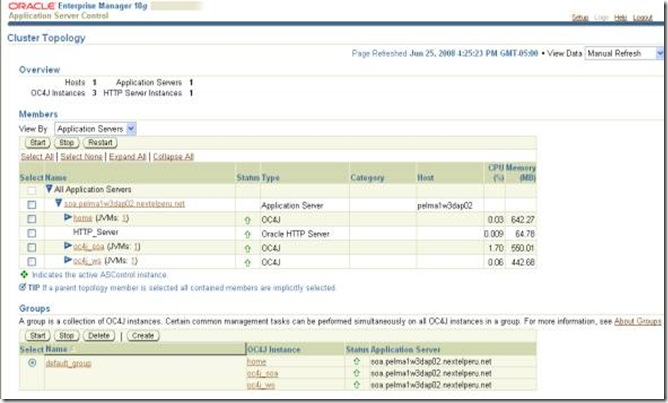The width and height of the screenshot is (668, 403).
Task: Expand the home OC4J tree node
Action: click(x=68, y=217)
